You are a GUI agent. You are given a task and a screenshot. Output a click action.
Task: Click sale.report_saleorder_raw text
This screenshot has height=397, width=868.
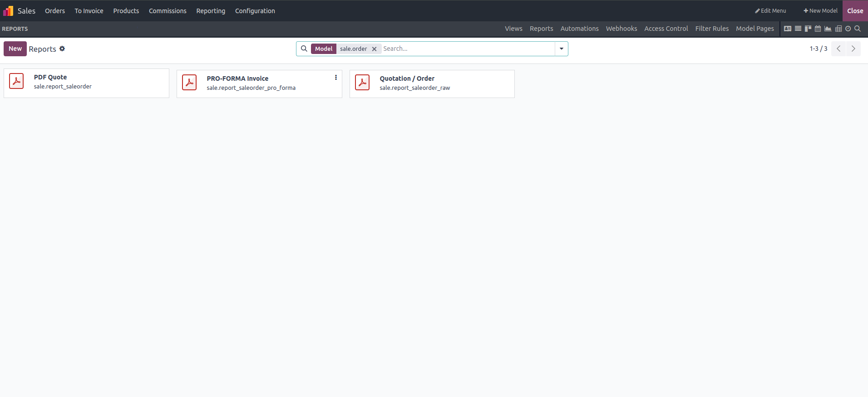(x=415, y=88)
